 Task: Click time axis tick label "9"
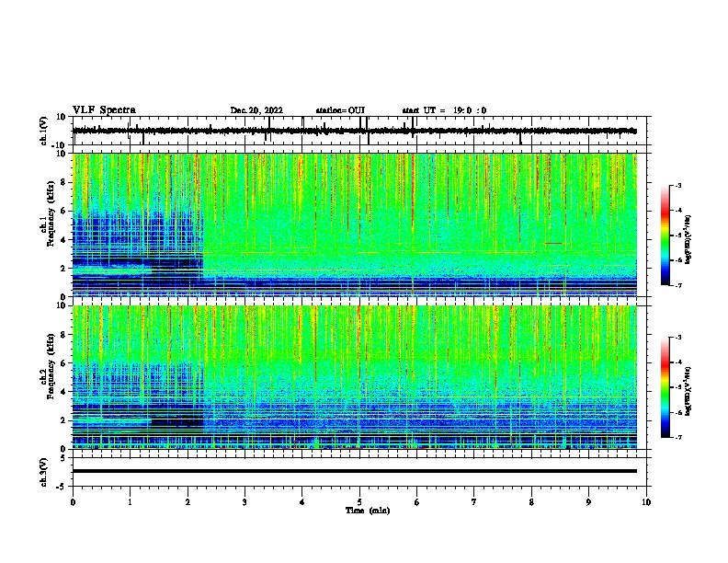click(x=588, y=502)
